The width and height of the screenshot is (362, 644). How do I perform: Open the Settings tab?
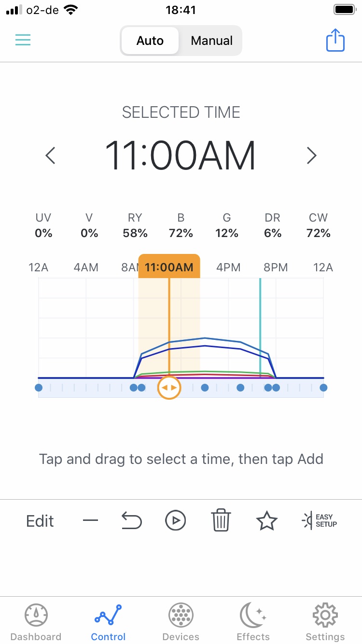pos(325,622)
